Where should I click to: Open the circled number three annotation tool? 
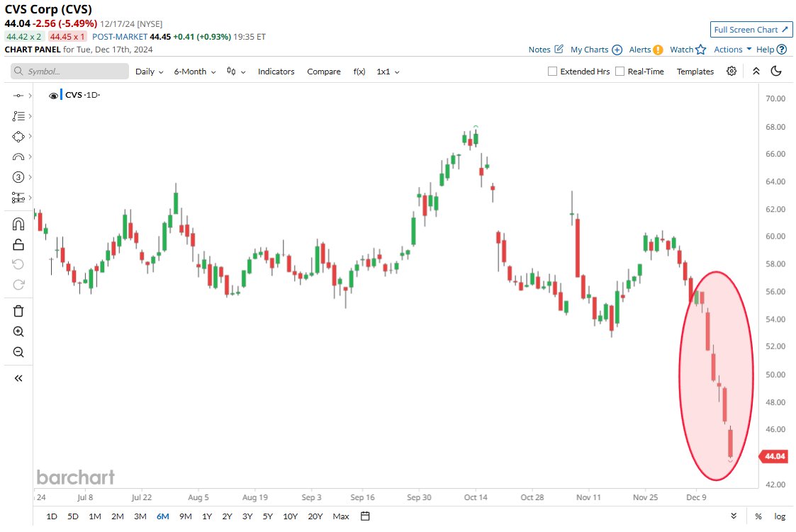(18, 177)
